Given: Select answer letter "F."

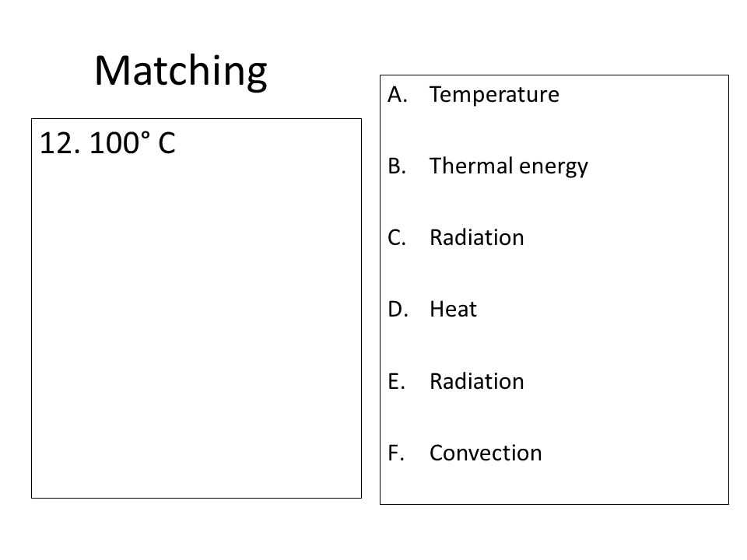Looking at the screenshot, I should 396,453.
